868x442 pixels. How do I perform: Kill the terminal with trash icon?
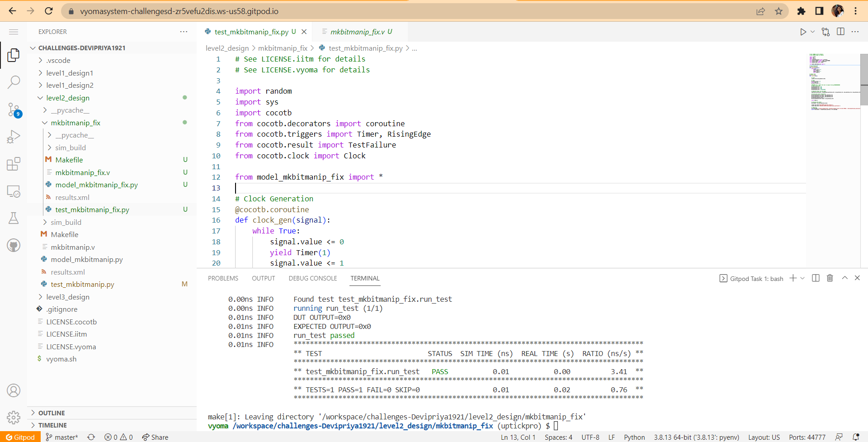[830, 278]
